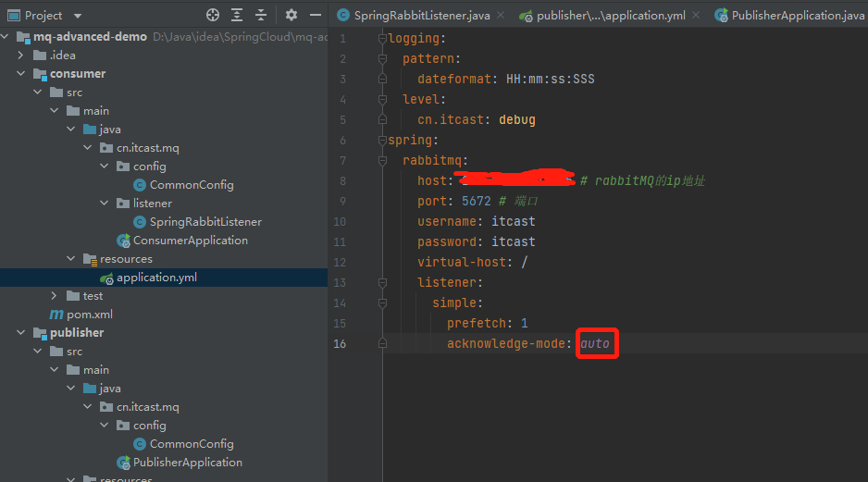Hide the Project tool window
This screenshot has width=868, height=482.
click(x=316, y=15)
